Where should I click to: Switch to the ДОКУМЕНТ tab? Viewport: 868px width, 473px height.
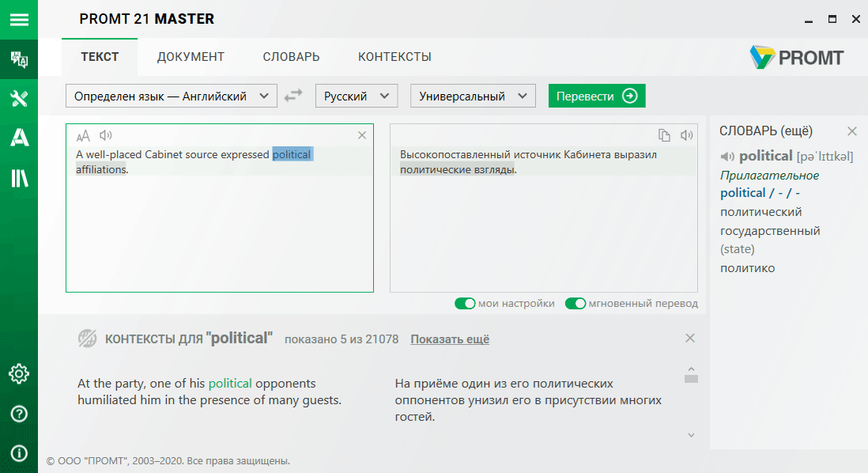coord(191,57)
